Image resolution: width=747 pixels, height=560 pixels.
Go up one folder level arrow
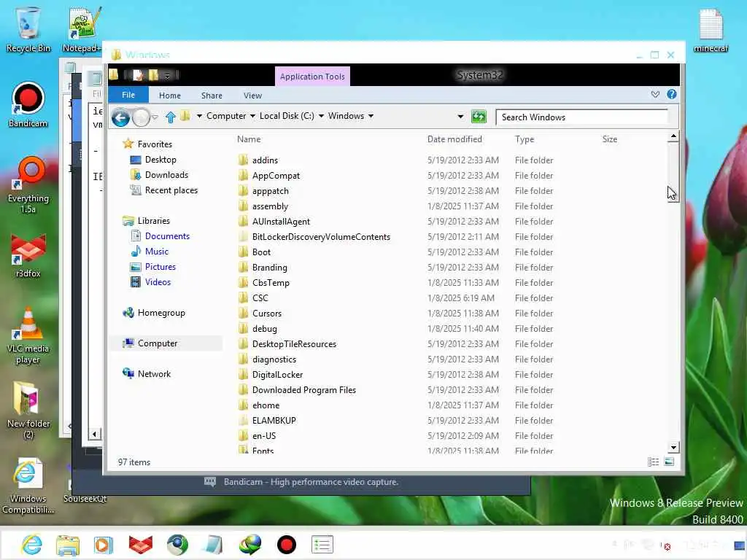tap(171, 117)
